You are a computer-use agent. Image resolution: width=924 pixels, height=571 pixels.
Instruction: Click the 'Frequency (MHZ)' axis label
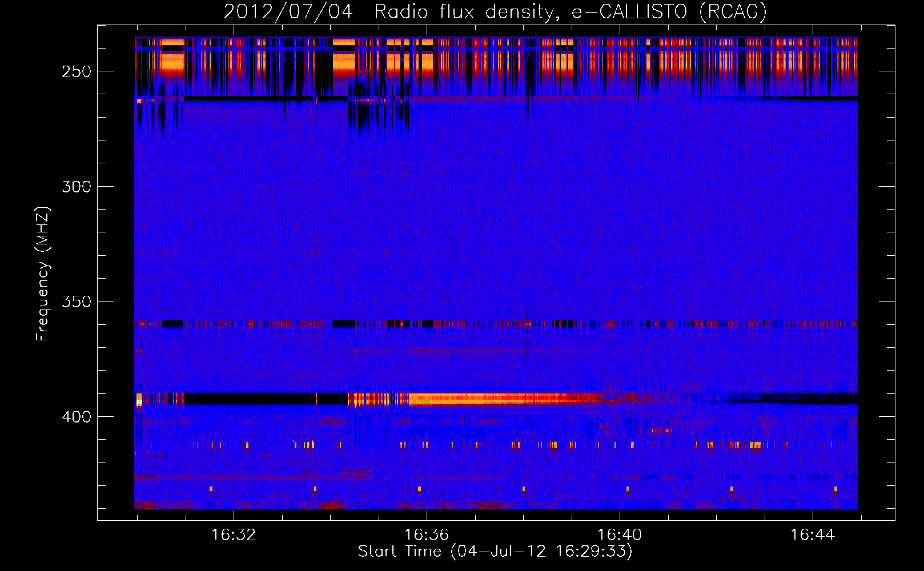[x=43, y=274]
